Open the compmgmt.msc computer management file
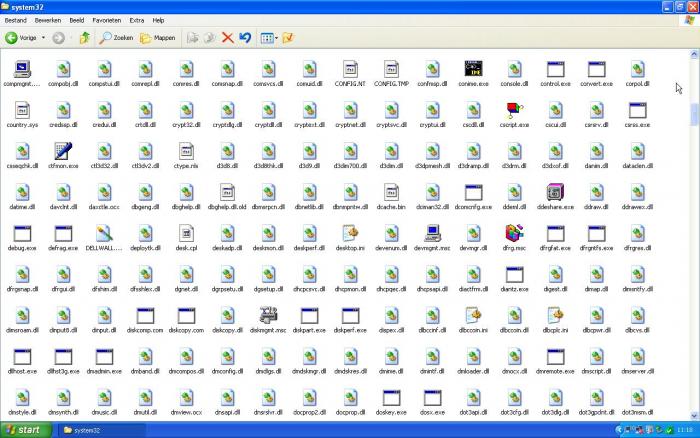Viewport: 700px width, 438px height. [22, 69]
